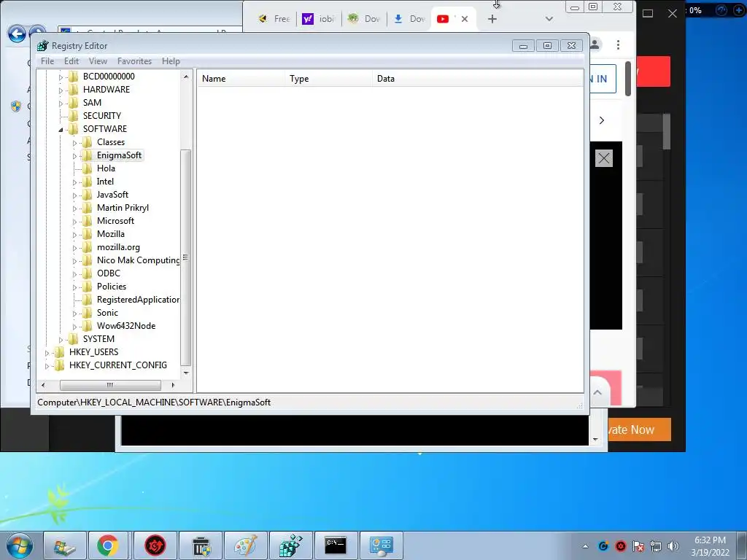Click tree horizontal scroll right arrow
The height and width of the screenshot is (560, 747).
click(173, 385)
